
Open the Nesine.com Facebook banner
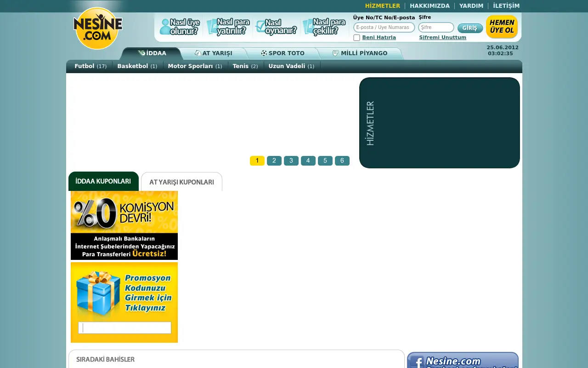point(463,360)
